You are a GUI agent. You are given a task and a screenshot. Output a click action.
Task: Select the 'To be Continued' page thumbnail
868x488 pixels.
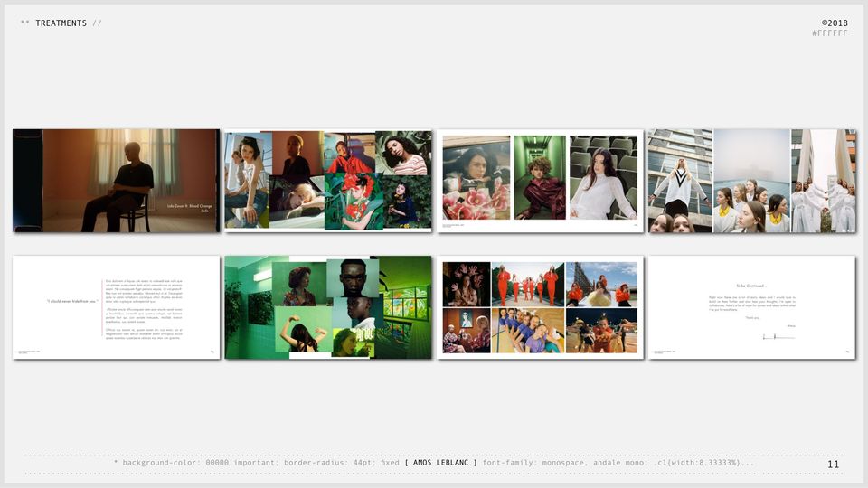click(752, 307)
